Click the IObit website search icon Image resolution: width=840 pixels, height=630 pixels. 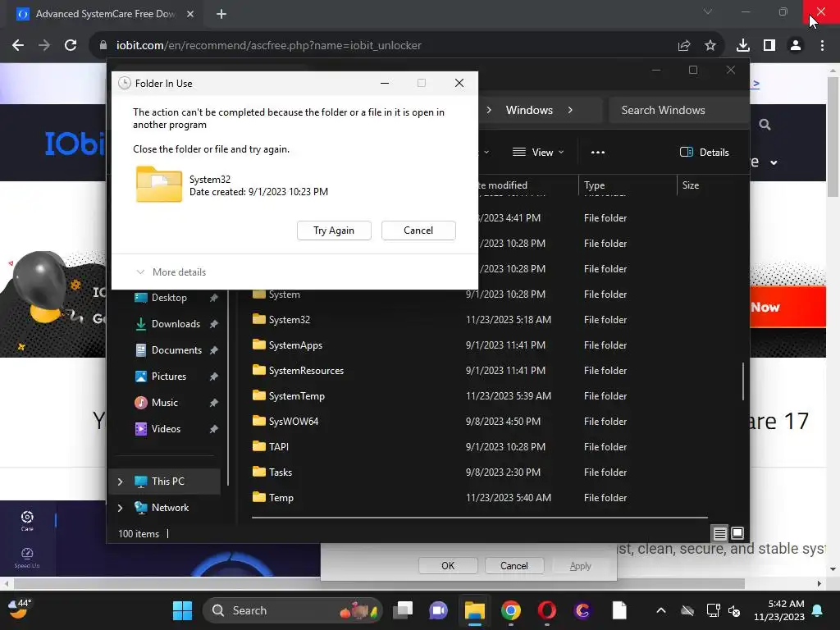coord(765,125)
